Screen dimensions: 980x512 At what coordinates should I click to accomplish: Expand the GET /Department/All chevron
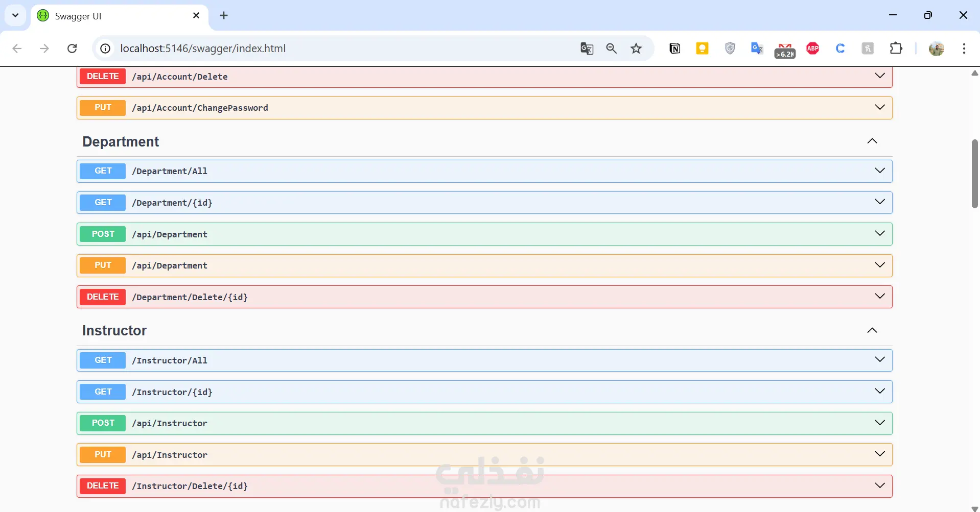click(x=880, y=170)
